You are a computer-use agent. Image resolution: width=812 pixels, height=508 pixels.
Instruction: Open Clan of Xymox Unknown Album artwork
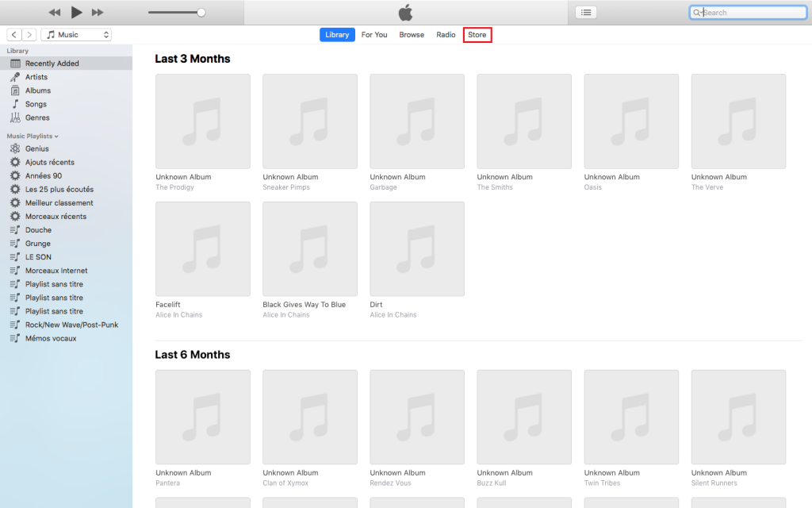tap(310, 418)
